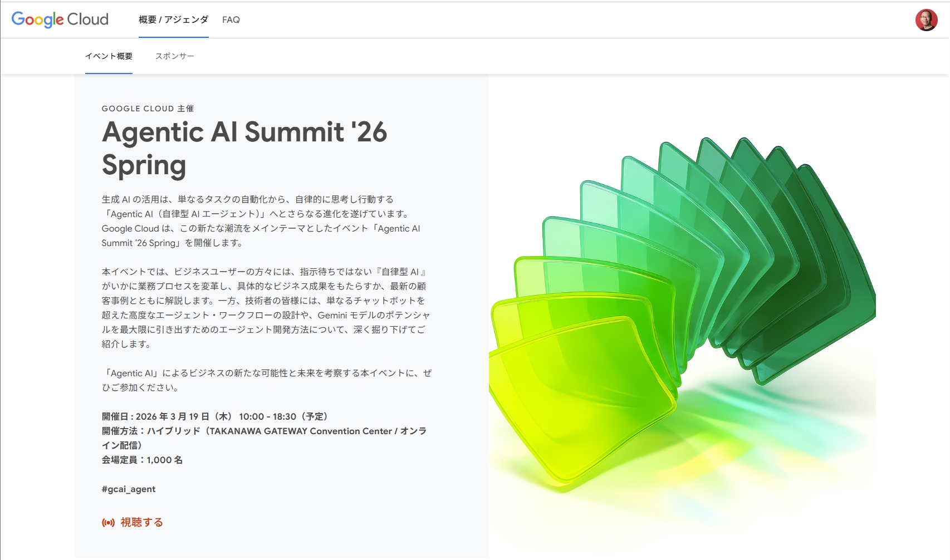Click the 開催方法 hybrid venue line

[265, 438]
